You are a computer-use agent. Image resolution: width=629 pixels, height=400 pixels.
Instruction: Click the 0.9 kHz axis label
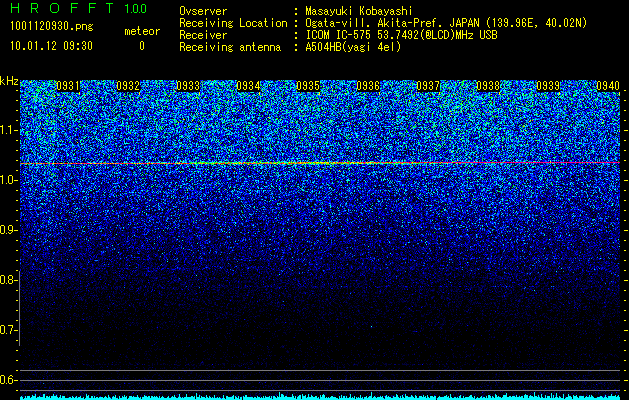(x=8, y=230)
